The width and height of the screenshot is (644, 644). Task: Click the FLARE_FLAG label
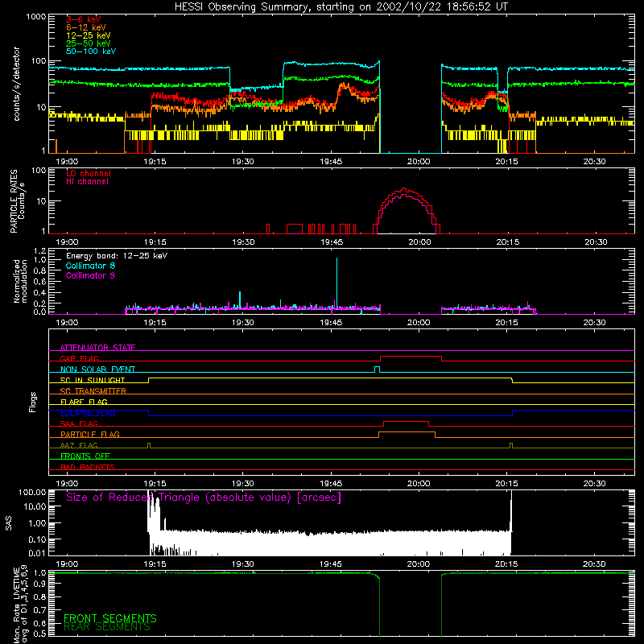pos(84,402)
